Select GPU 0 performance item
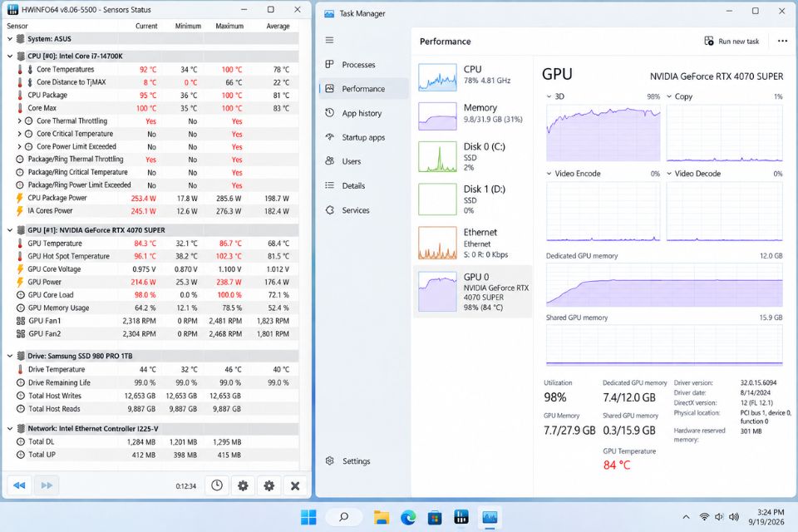The image size is (798, 532). click(472, 291)
